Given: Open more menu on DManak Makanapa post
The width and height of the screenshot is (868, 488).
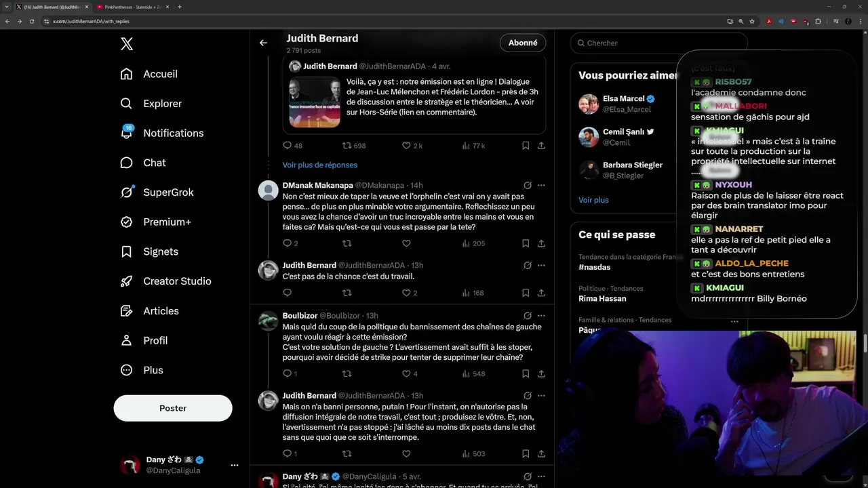Looking at the screenshot, I should pyautogui.click(x=541, y=185).
